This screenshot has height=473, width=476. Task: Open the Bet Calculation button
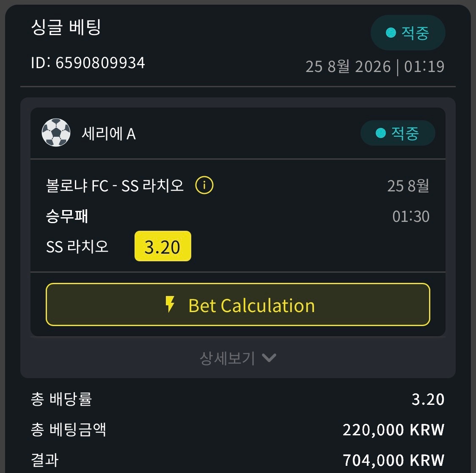click(238, 304)
